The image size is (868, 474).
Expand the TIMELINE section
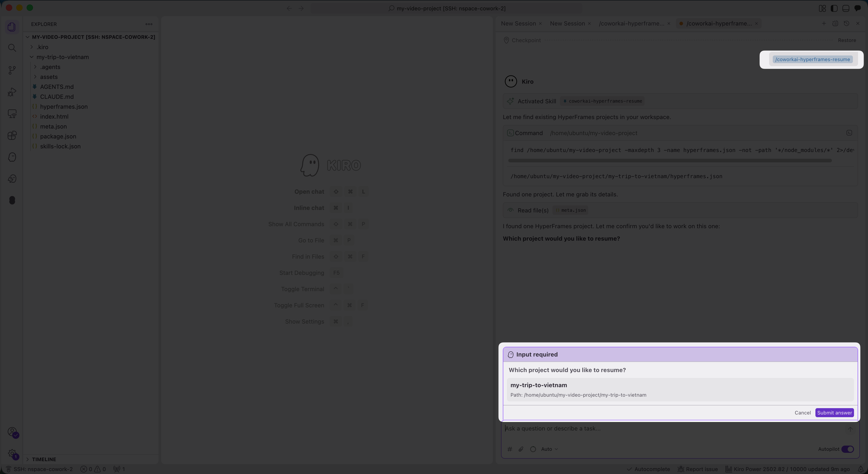point(44,459)
